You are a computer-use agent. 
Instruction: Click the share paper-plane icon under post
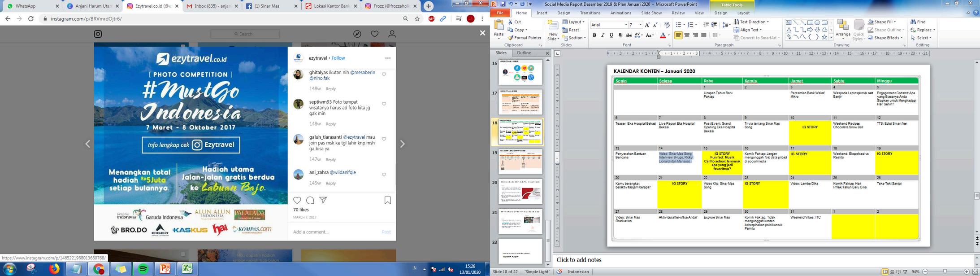click(x=323, y=200)
